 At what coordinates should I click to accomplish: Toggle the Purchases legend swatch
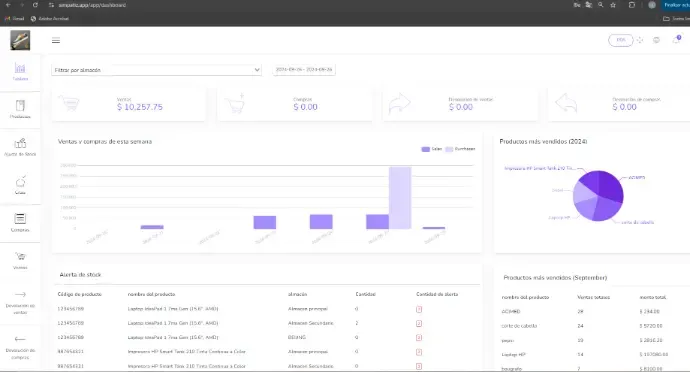click(449, 149)
